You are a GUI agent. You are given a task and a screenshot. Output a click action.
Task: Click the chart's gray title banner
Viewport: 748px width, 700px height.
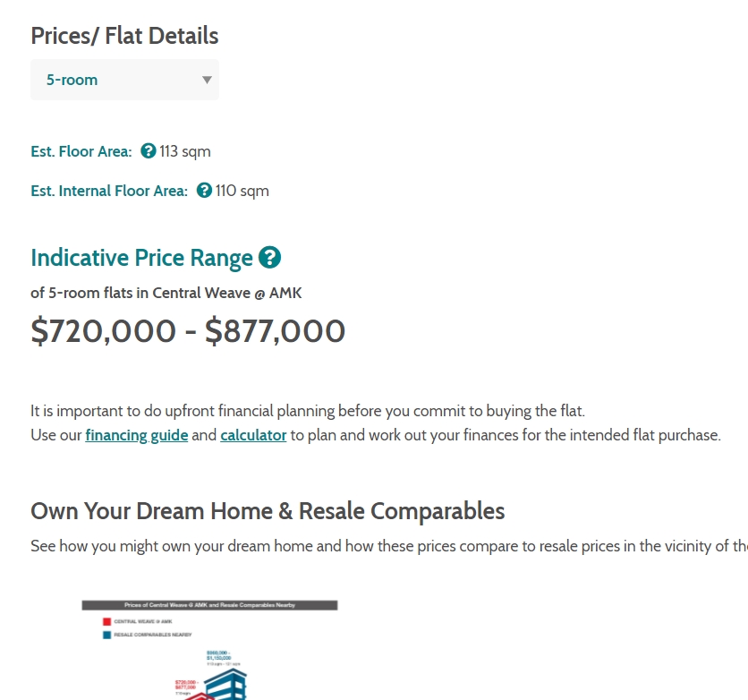tap(209, 605)
